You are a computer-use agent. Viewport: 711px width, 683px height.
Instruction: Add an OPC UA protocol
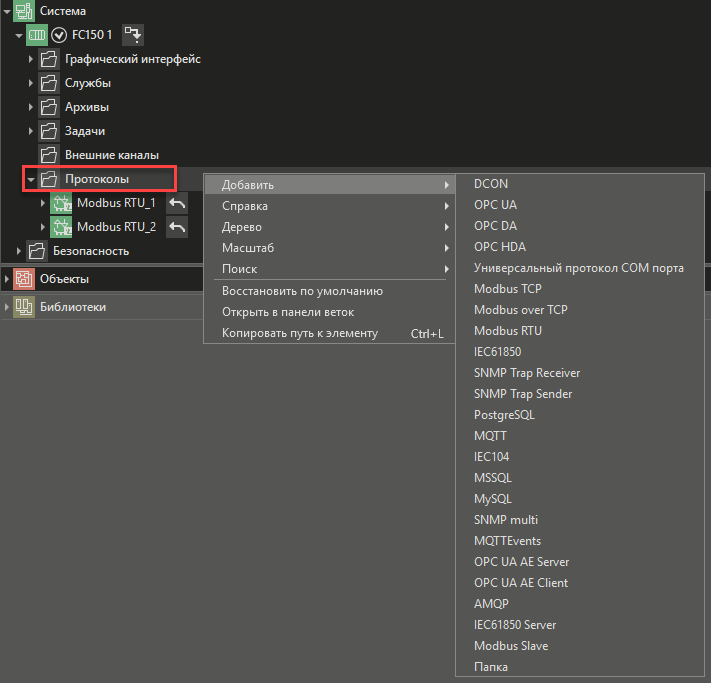(580, 205)
